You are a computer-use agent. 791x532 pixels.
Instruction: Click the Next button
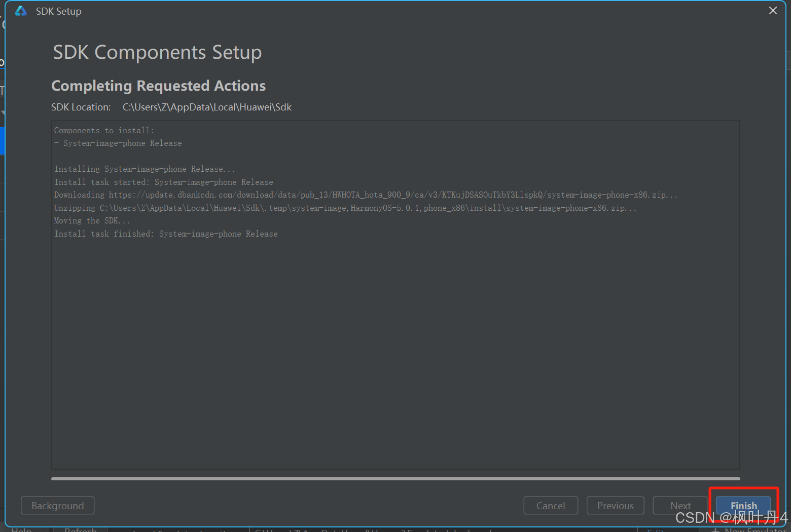[680, 506]
